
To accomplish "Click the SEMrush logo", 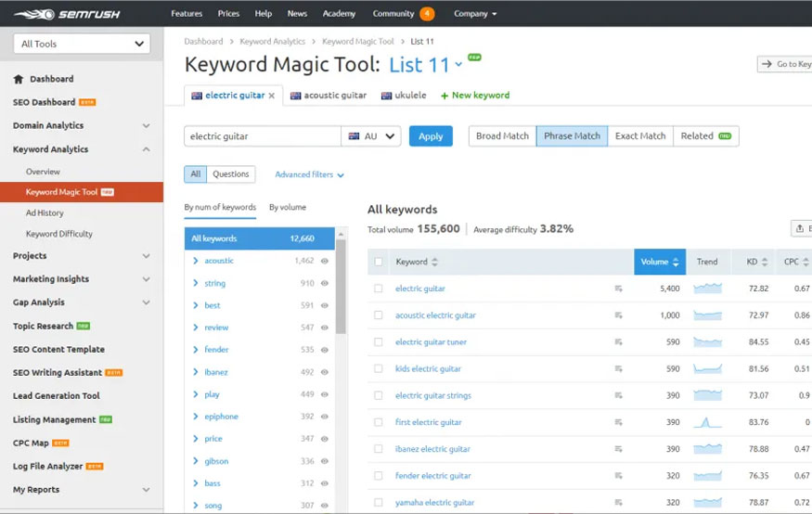I will click(68, 14).
